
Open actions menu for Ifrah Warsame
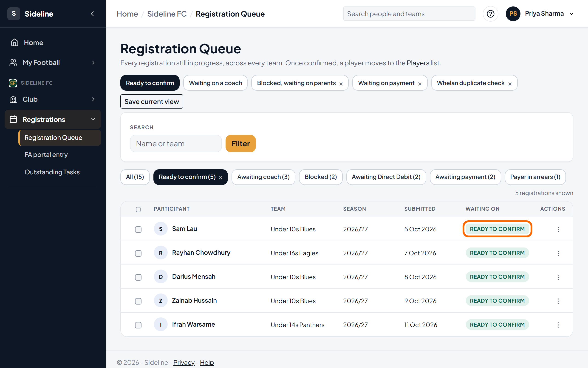tap(558, 325)
